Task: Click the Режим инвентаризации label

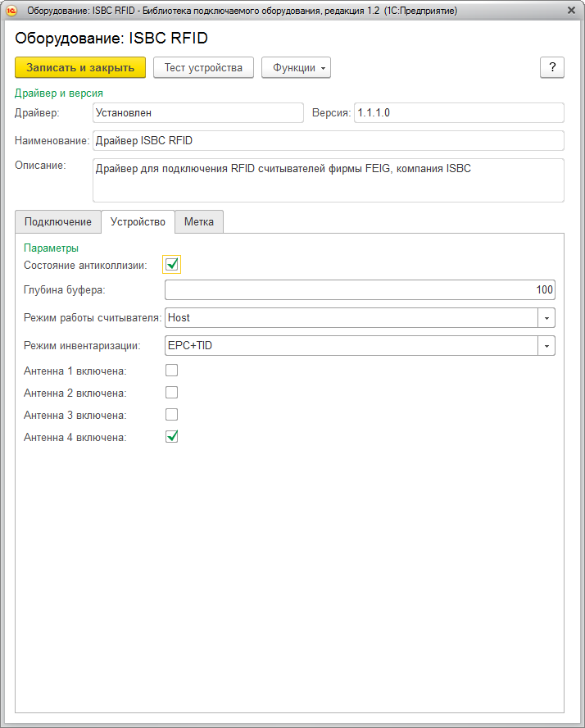Action: (82, 346)
